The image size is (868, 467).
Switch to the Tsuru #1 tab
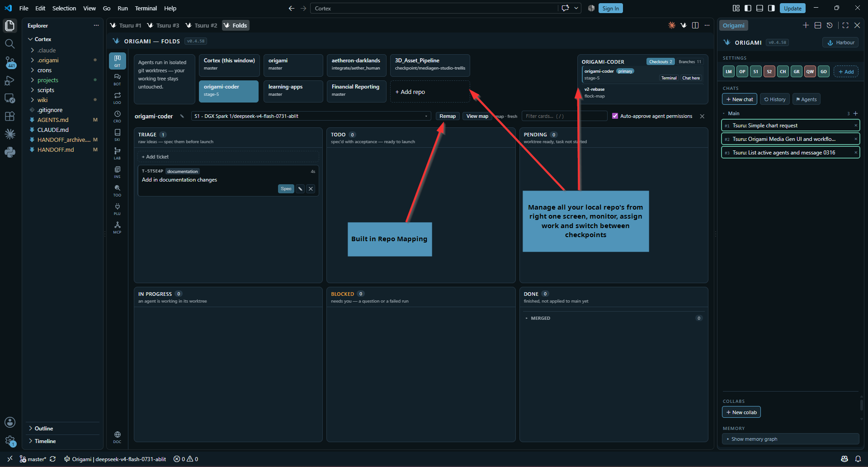click(126, 25)
